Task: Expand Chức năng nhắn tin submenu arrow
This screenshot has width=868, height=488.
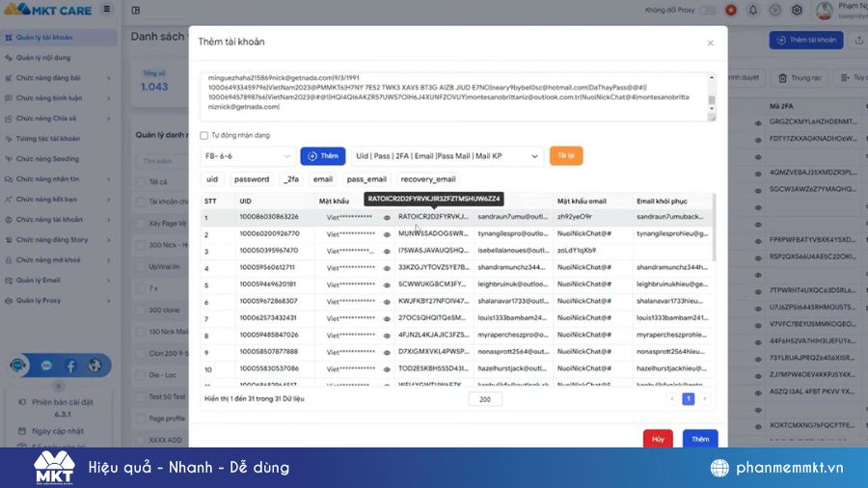Action: click(x=108, y=179)
